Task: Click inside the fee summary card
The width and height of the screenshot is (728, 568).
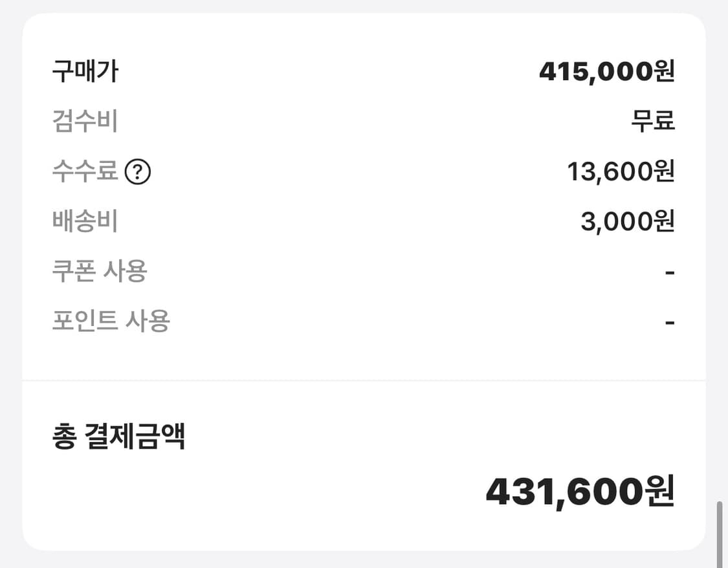Action: coord(364,194)
